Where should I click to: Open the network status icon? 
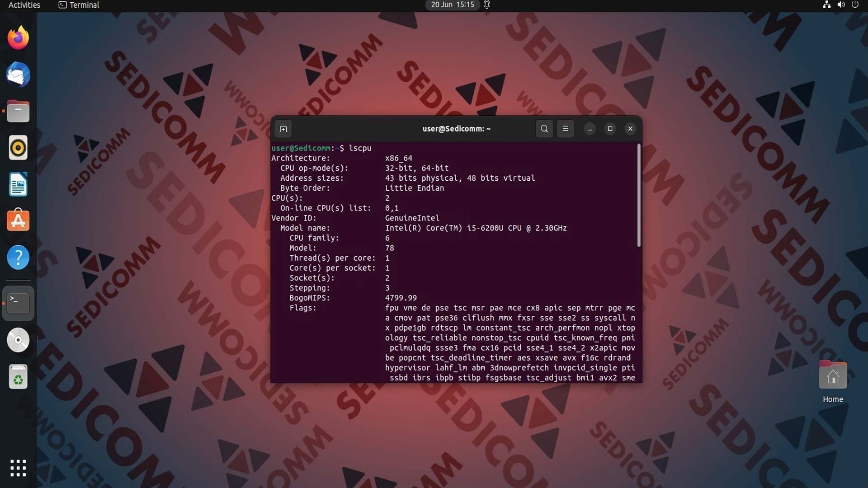click(826, 5)
